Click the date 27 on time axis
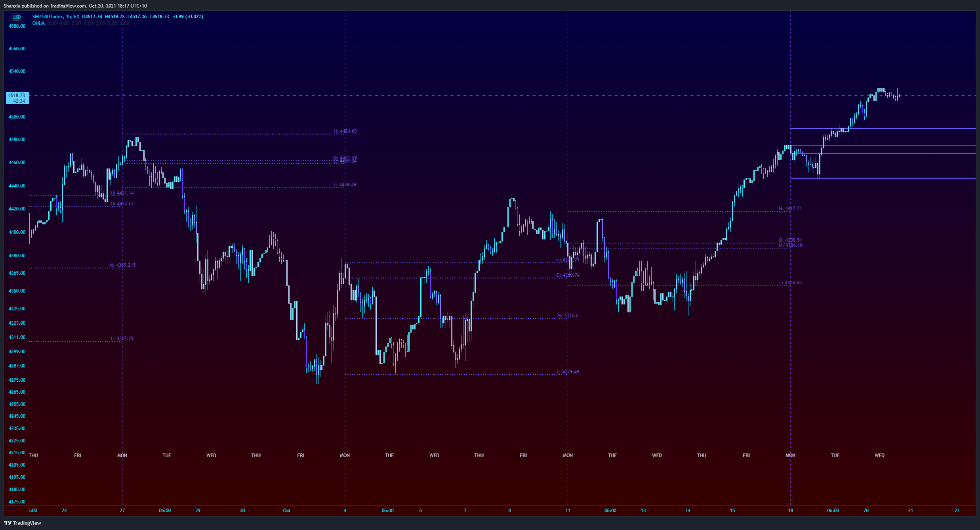980x530 pixels. (122, 511)
